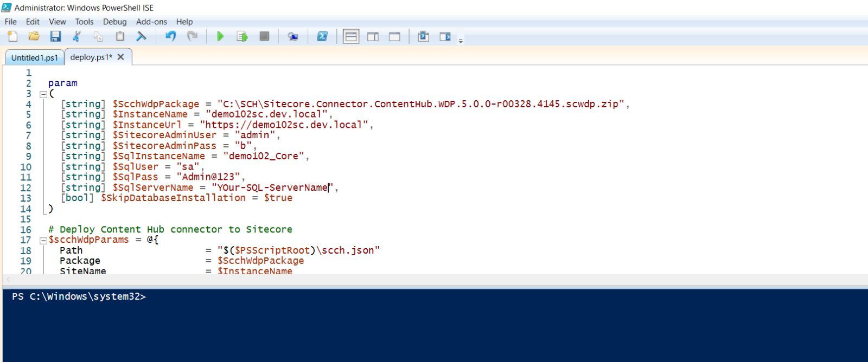Save the script with floppy icon
This screenshot has height=362, width=868.
[x=55, y=36]
